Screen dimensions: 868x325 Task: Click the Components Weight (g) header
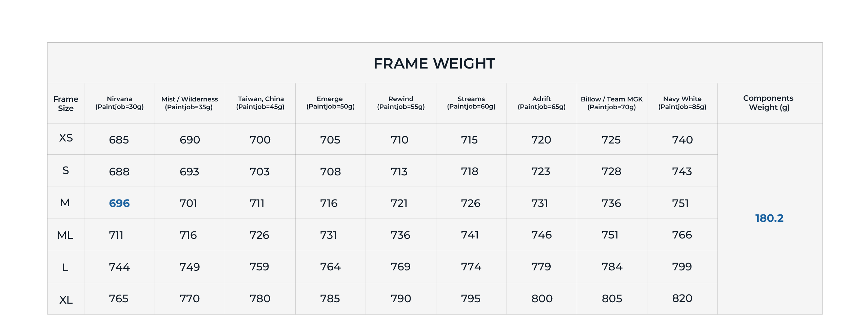[x=769, y=103]
